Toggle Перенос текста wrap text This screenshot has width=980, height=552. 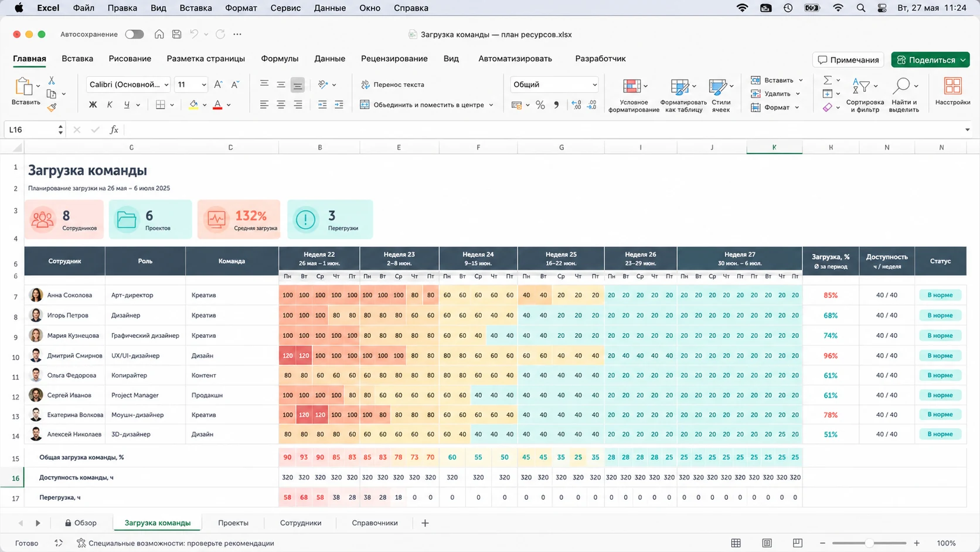[393, 84]
